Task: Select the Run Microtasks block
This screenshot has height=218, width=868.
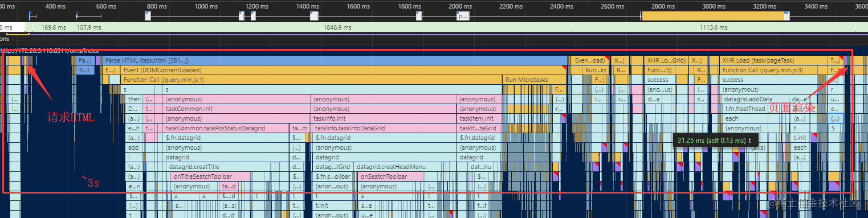Action: coord(535,80)
